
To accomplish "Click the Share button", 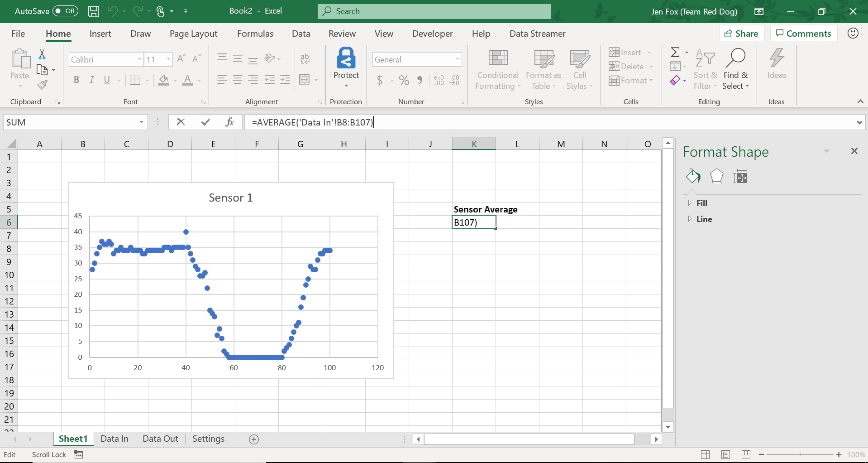I will (x=741, y=34).
